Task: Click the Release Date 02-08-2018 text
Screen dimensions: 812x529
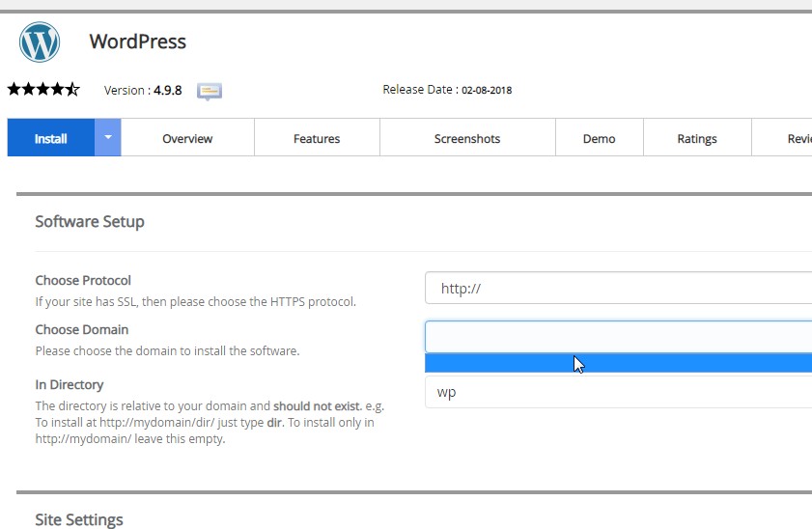Action: click(x=447, y=90)
